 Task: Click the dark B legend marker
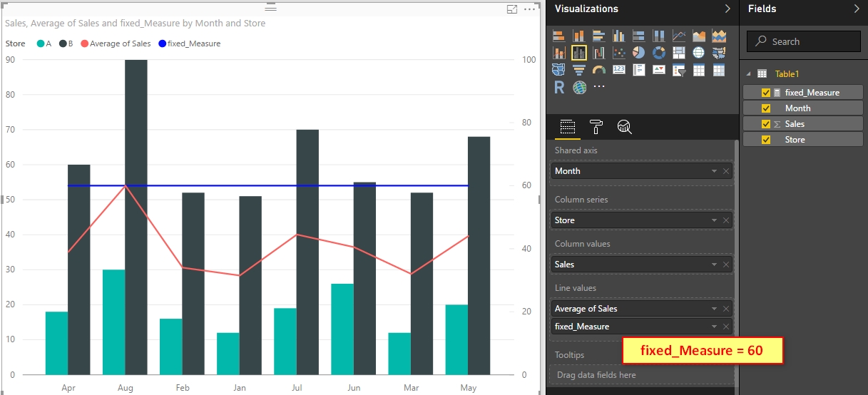(x=63, y=43)
